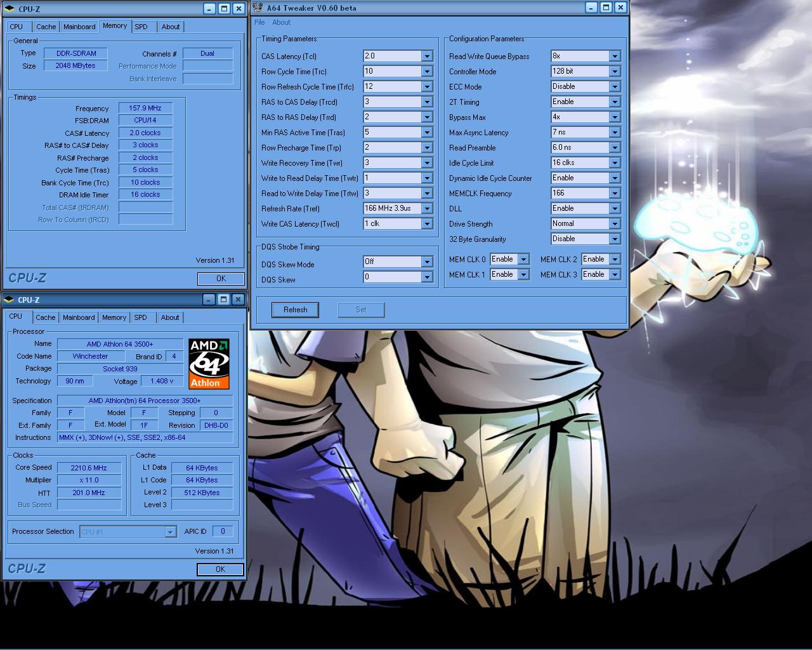Screen dimensions: 812x650
Task: Open the Min RAS Active Time (Tras) dropdown
Action: 427,132
